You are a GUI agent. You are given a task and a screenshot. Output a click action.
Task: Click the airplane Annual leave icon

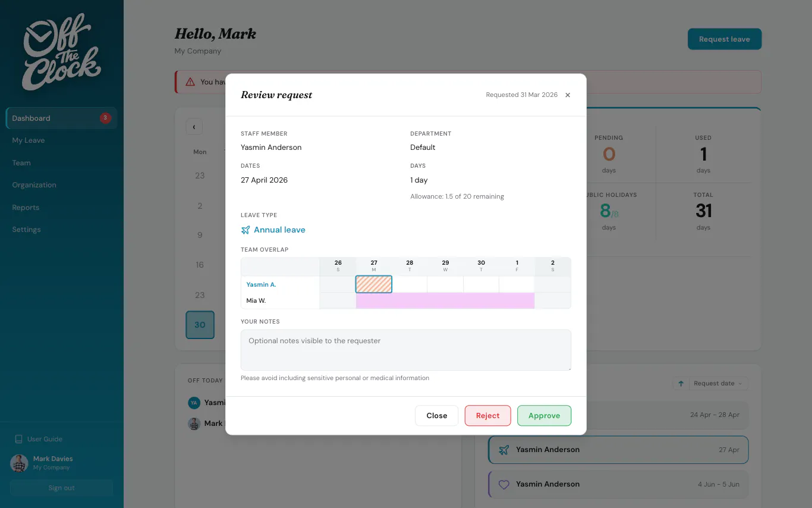246,230
